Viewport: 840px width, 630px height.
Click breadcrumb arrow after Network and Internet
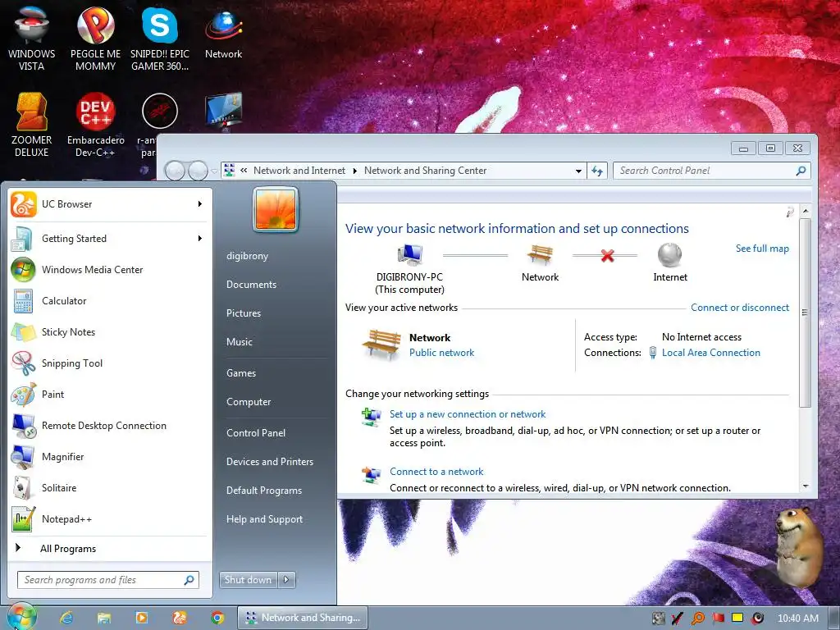(354, 171)
